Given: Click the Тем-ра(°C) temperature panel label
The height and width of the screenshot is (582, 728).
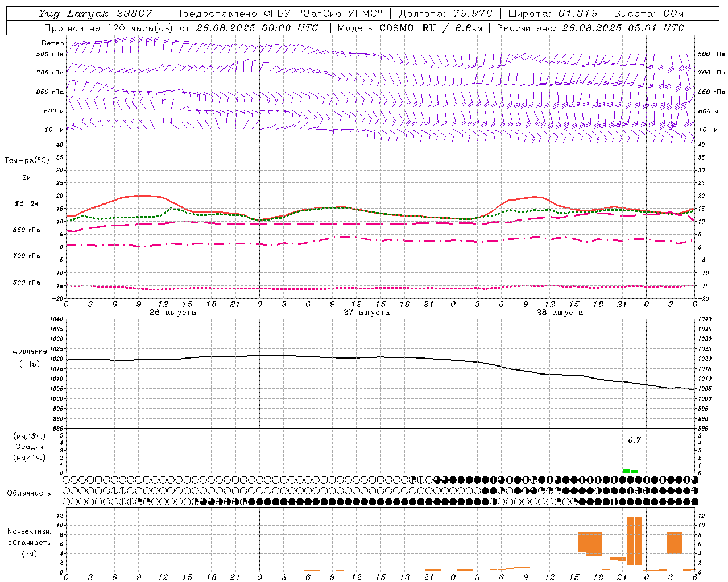Looking at the screenshot, I should click(x=27, y=161).
